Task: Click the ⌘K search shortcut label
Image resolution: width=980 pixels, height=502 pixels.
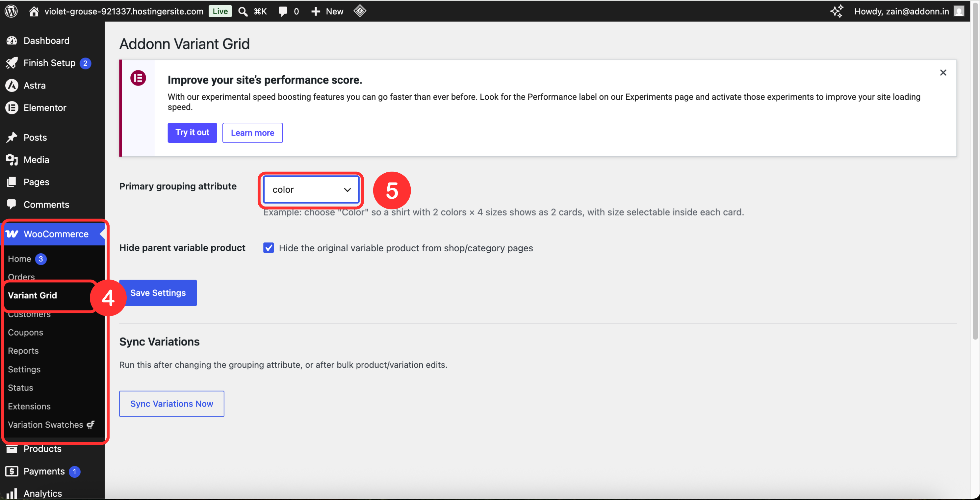Action: pos(260,12)
